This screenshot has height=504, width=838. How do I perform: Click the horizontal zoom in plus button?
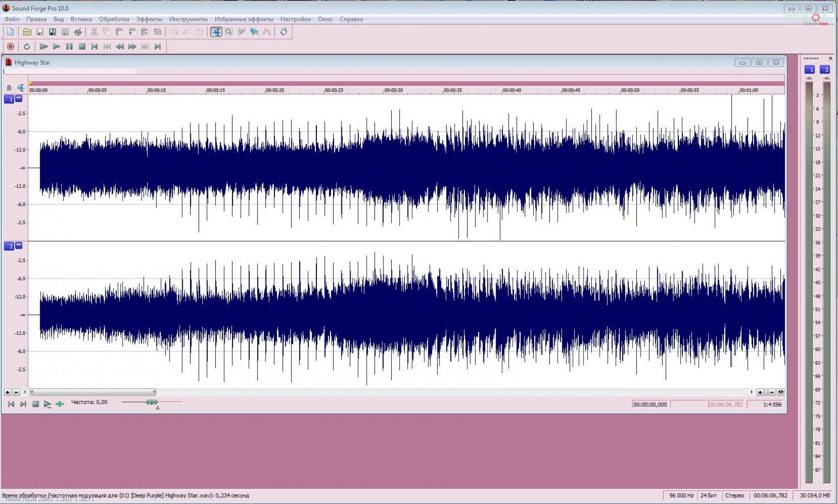(760, 392)
